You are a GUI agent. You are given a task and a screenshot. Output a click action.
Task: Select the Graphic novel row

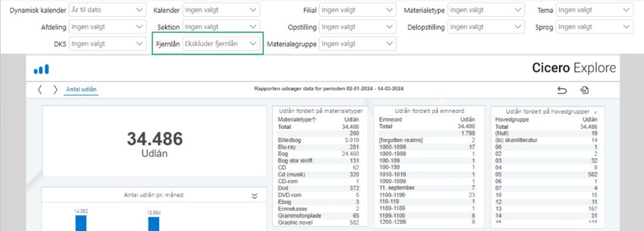[318, 222]
